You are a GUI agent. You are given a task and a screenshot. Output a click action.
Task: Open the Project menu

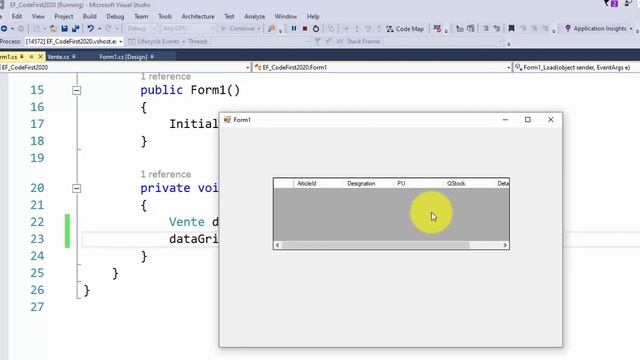click(64, 16)
